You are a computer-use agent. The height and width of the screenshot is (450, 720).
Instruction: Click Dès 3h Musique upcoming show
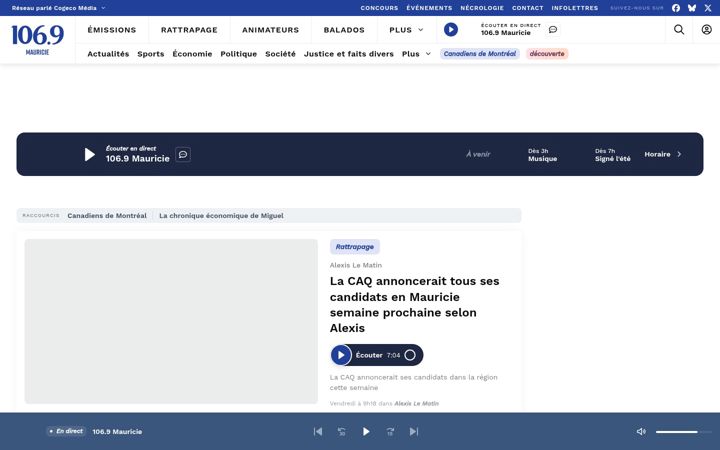click(542, 155)
